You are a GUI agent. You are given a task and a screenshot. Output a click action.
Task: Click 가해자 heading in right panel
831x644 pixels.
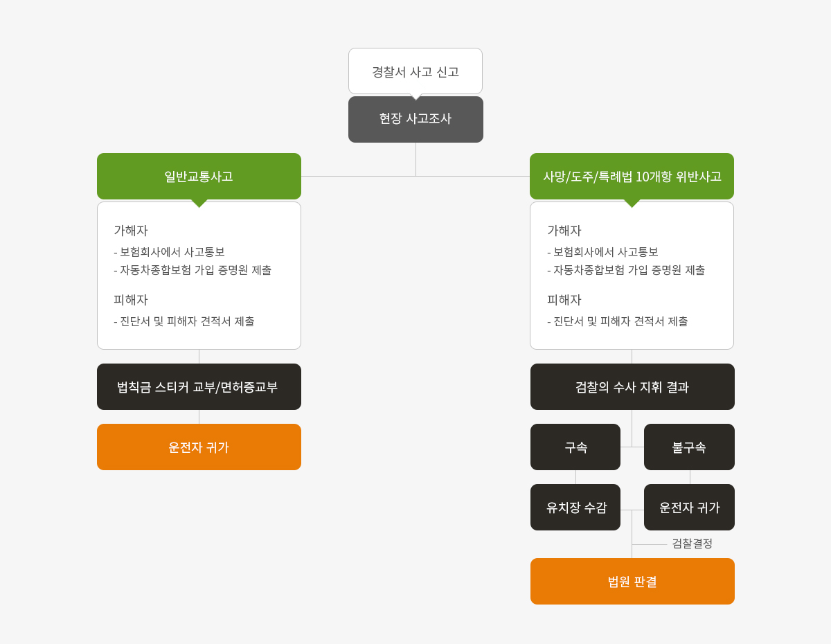[x=564, y=231]
